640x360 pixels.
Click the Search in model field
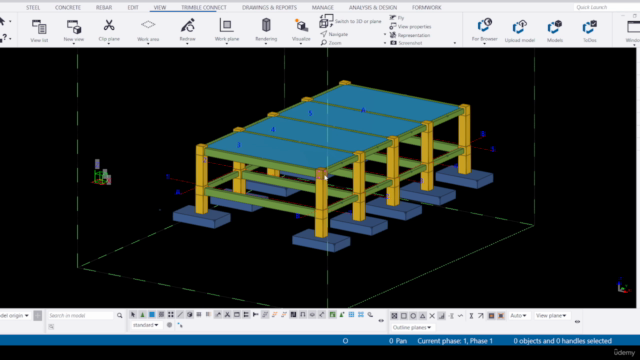(x=80, y=316)
